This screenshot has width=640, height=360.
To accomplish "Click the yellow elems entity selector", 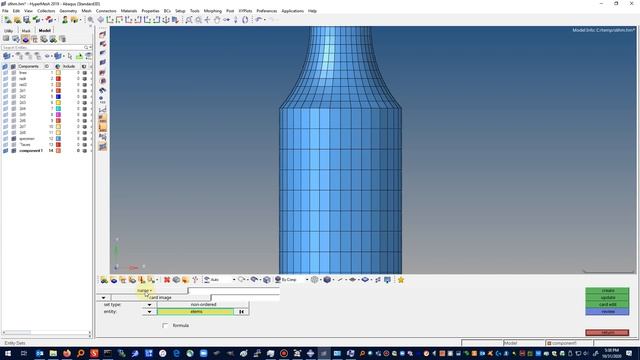I will tap(196, 312).
